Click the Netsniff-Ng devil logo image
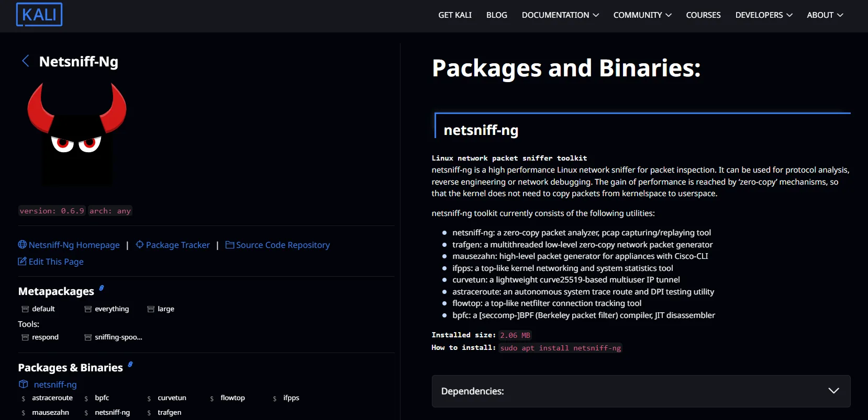 (x=77, y=133)
